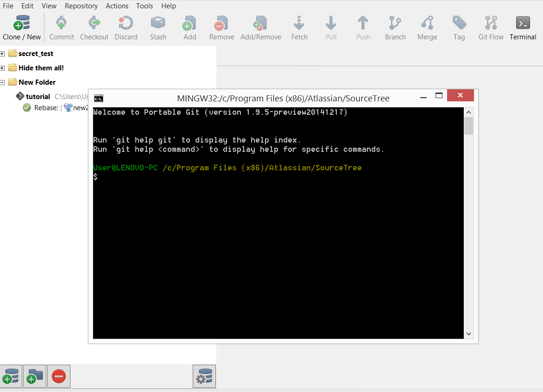Fetch from remote via toolbar
The width and height of the screenshot is (543, 392).
point(299,28)
